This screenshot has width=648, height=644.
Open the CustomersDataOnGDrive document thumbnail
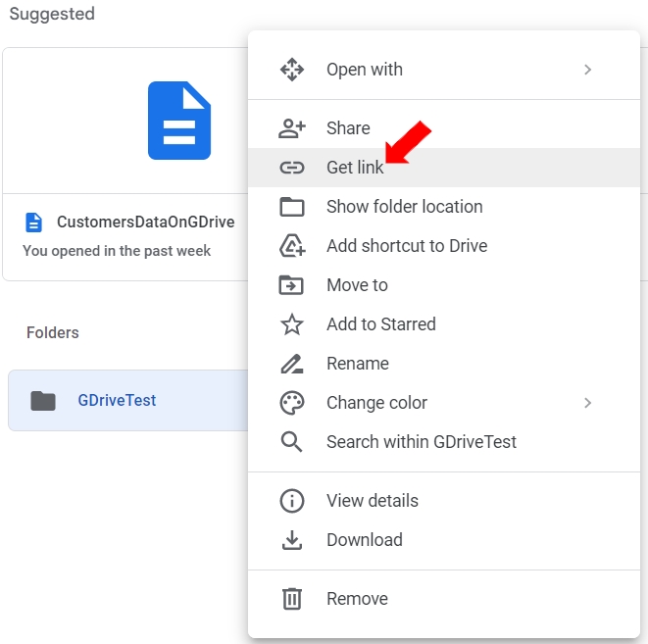click(179, 121)
